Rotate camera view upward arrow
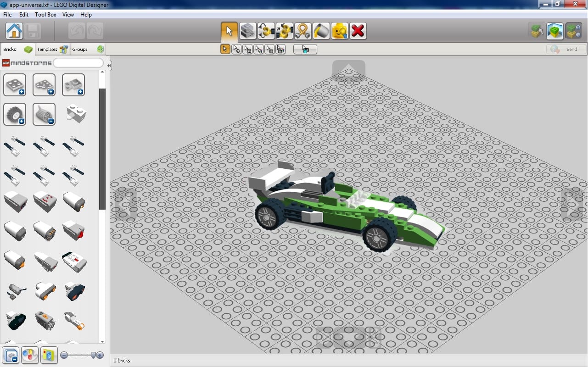 pos(348,71)
